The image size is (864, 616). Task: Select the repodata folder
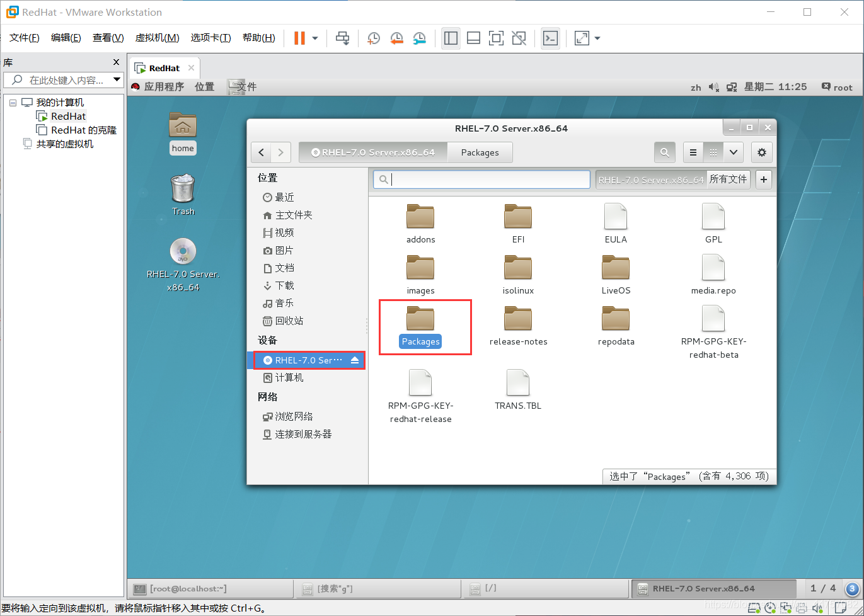tap(616, 327)
